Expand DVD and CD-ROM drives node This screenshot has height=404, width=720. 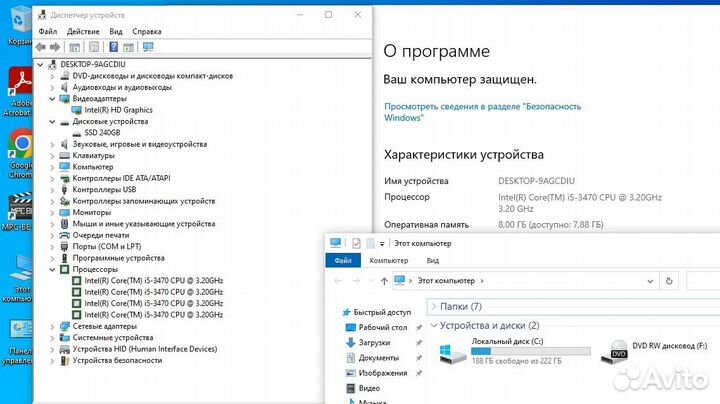click(52, 76)
